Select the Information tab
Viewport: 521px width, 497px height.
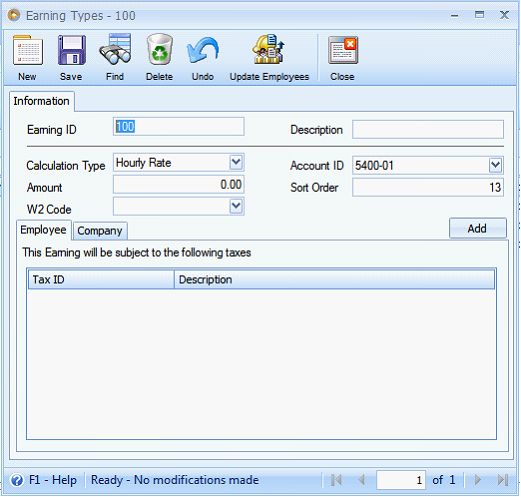coord(42,101)
